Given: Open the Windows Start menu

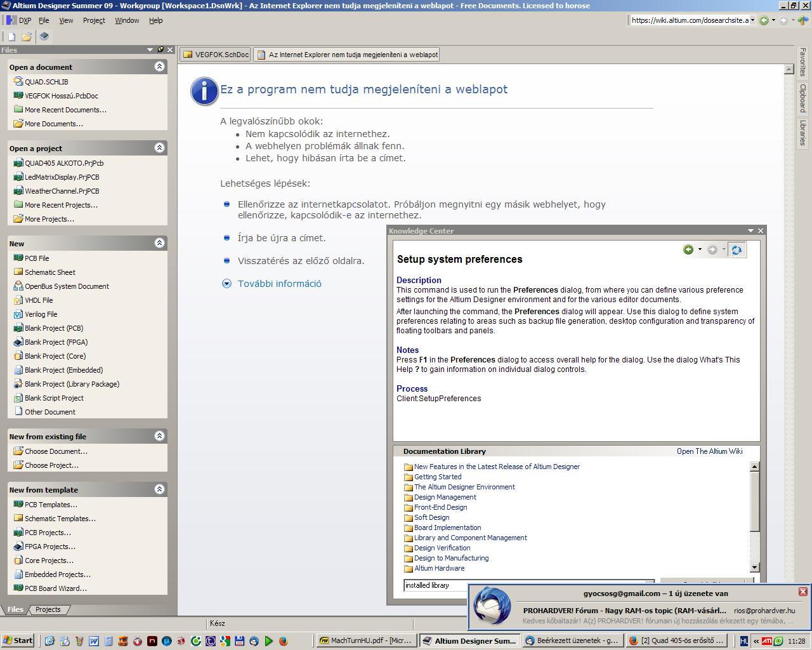Looking at the screenshot, I should click(18, 640).
